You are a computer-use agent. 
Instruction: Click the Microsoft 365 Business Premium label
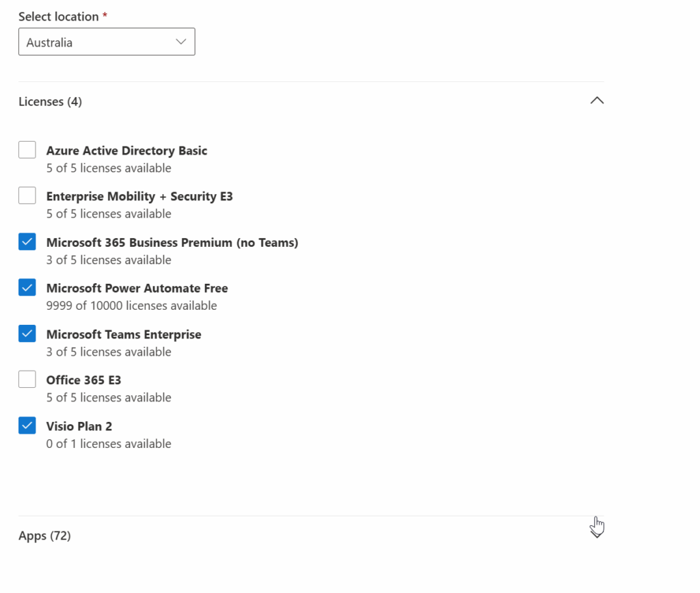tap(172, 243)
